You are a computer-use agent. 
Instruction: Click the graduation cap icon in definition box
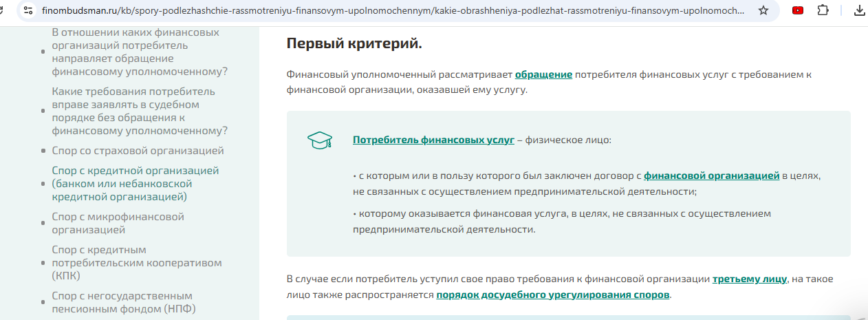[x=319, y=140]
